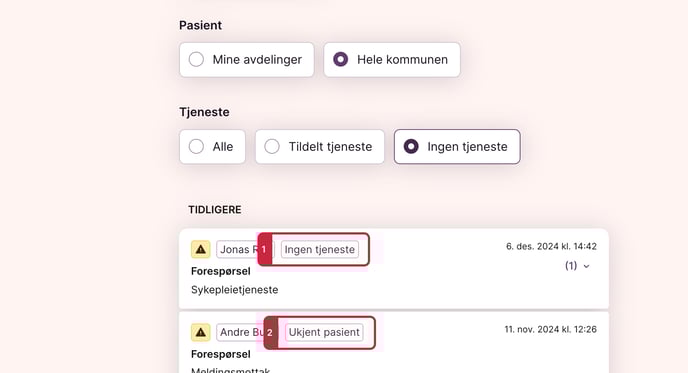
Task: Click warning triangle icon on Jonas card
Action: [x=201, y=249]
